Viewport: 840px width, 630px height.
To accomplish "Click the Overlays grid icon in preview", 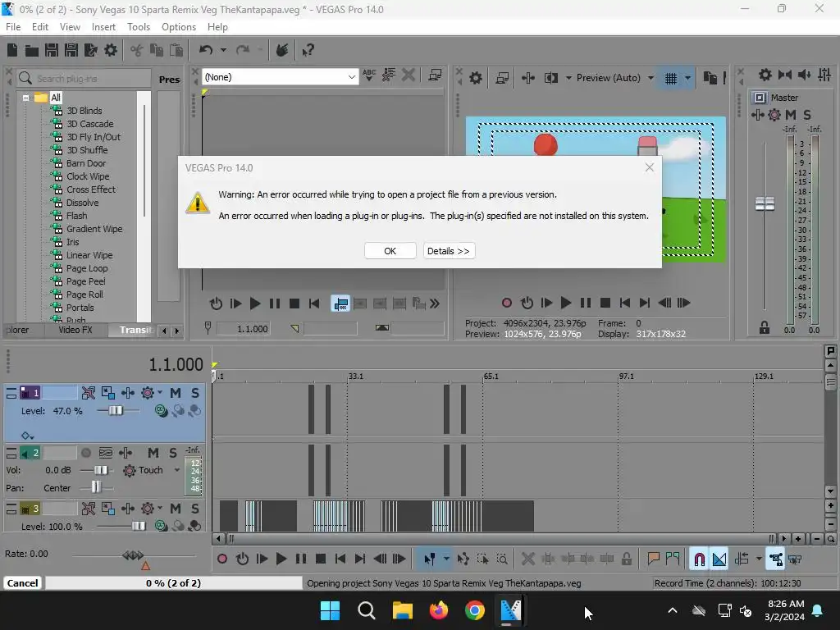I will click(670, 78).
